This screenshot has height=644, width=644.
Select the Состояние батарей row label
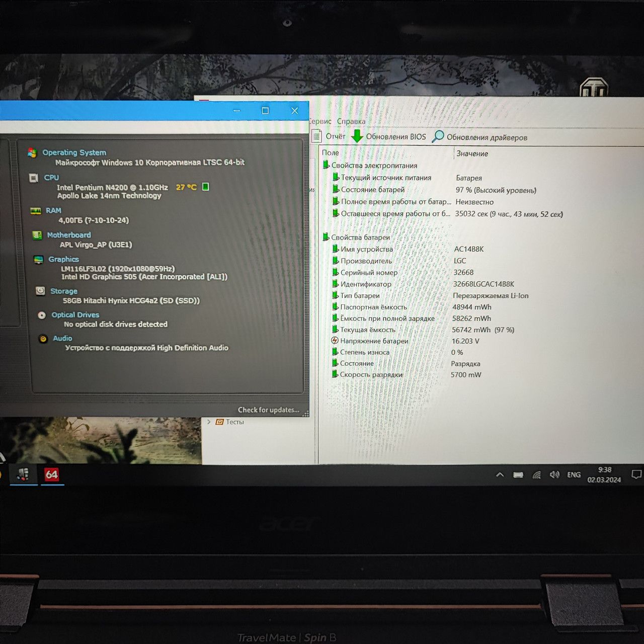click(x=373, y=189)
